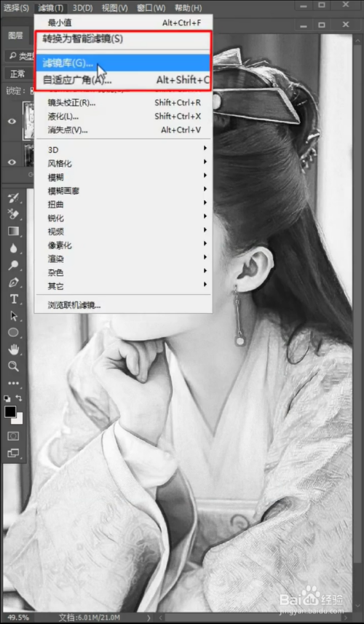Image resolution: width=364 pixels, height=624 pixels.
Task: Click the black foreground color swatch
Action: tap(9, 411)
